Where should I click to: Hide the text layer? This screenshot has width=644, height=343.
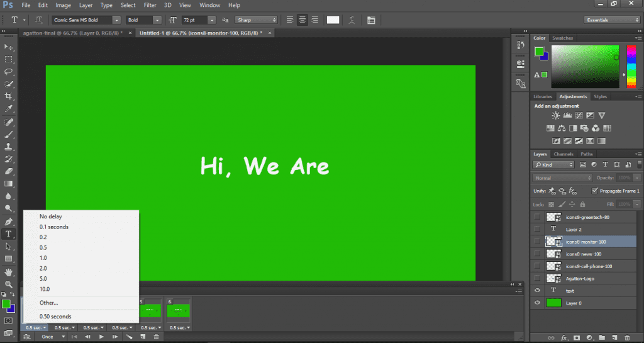click(x=536, y=291)
